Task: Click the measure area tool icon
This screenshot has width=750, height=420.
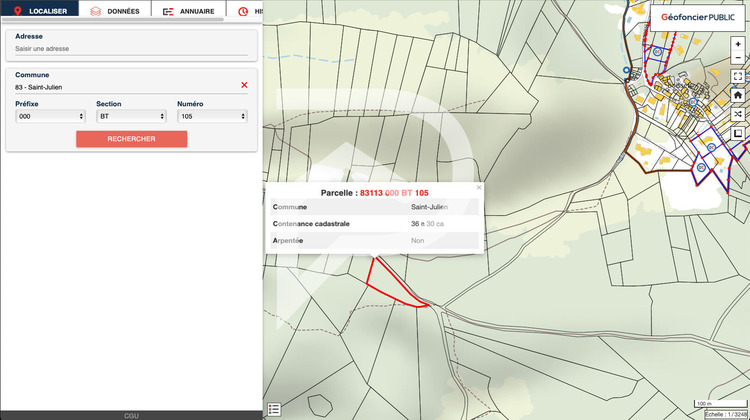Action: click(x=738, y=133)
